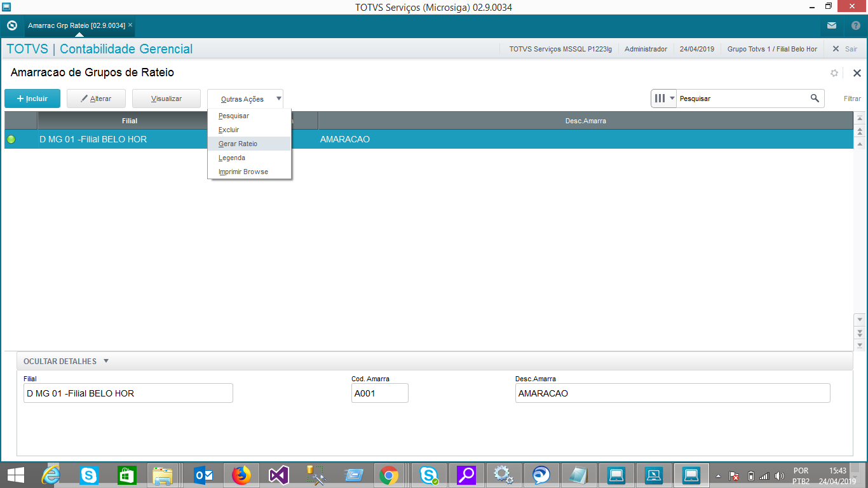Open the help question mark icon
Viewport: 868px width, 488px height.
[x=855, y=26]
